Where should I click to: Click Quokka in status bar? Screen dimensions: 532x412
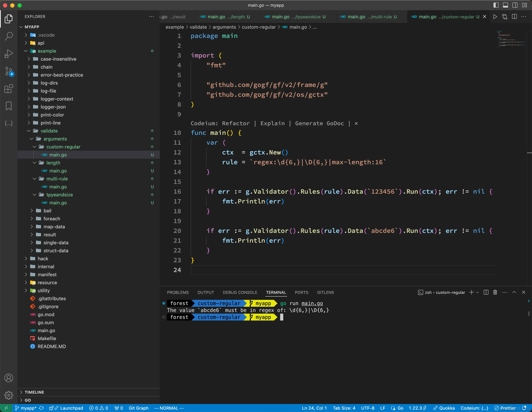[444, 408]
